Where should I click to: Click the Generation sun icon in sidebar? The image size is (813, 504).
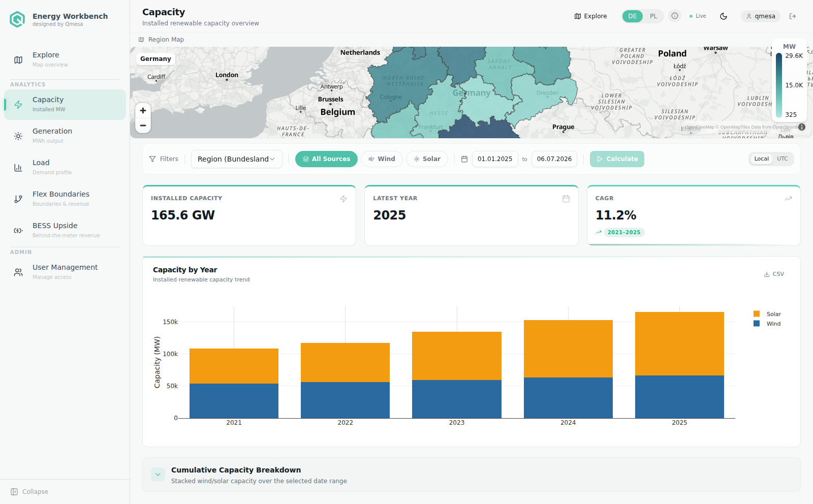coord(18,136)
